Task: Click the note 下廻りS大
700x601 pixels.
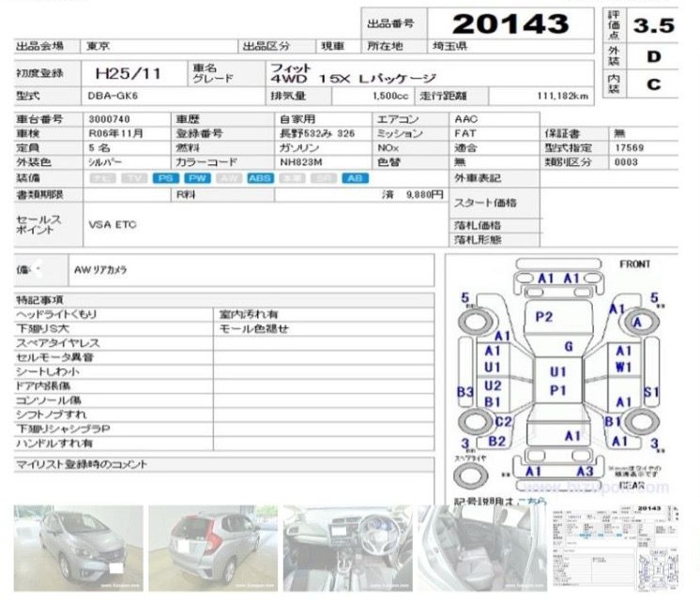Action: (x=42, y=329)
